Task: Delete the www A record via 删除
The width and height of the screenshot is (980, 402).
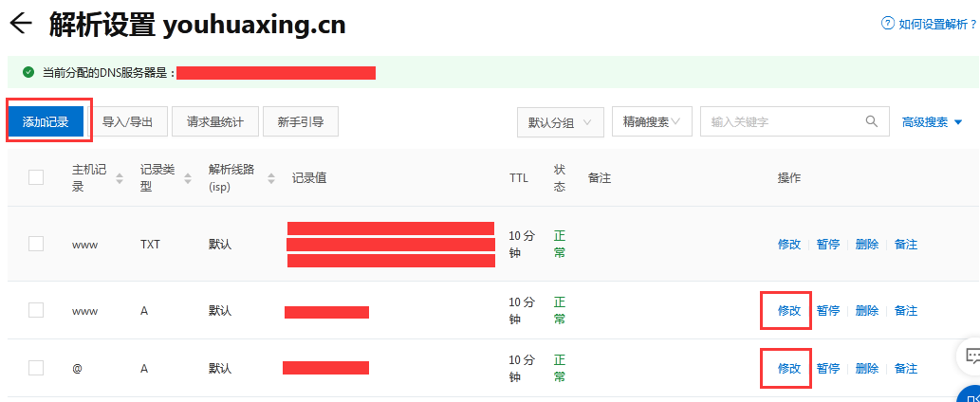Action: 867,311
